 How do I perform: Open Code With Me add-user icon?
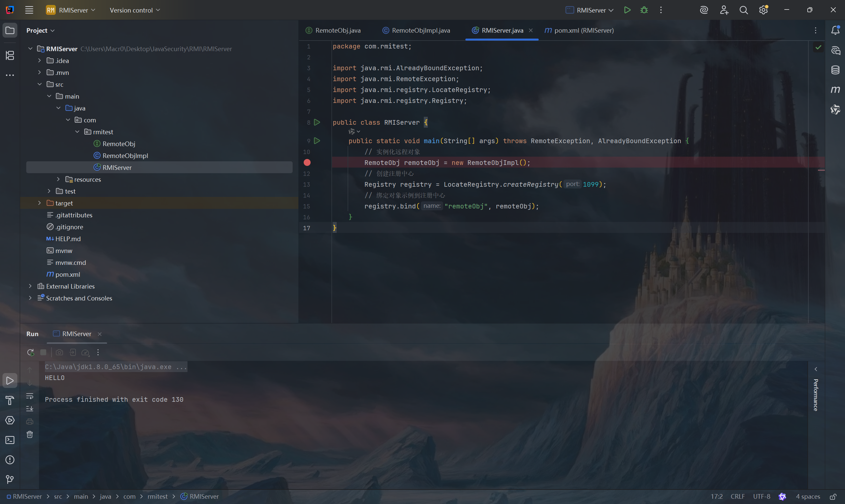coord(724,10)
